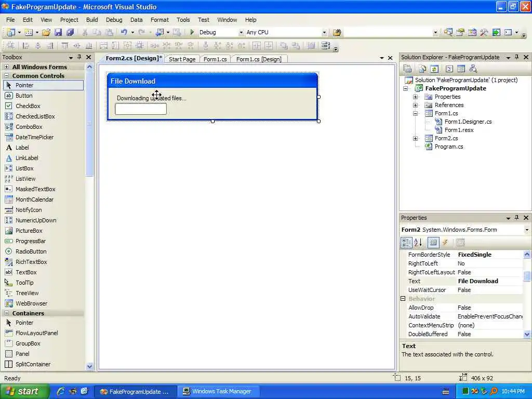Viewport: 532px width, 399px height.
Task: Open the Debug configuration dropdown
Action: point(241,33)
